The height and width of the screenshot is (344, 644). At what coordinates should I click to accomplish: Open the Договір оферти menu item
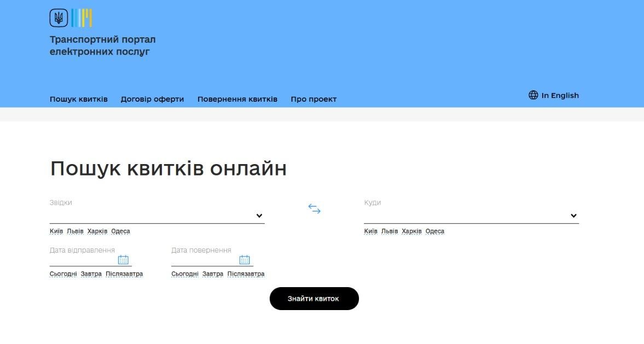[x=152, y=99]
